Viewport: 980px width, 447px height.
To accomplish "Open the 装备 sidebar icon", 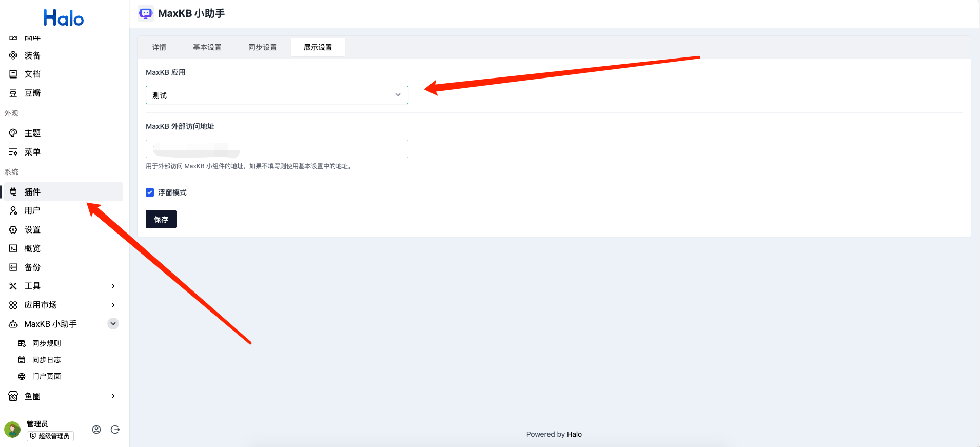I will click(13, 55).
